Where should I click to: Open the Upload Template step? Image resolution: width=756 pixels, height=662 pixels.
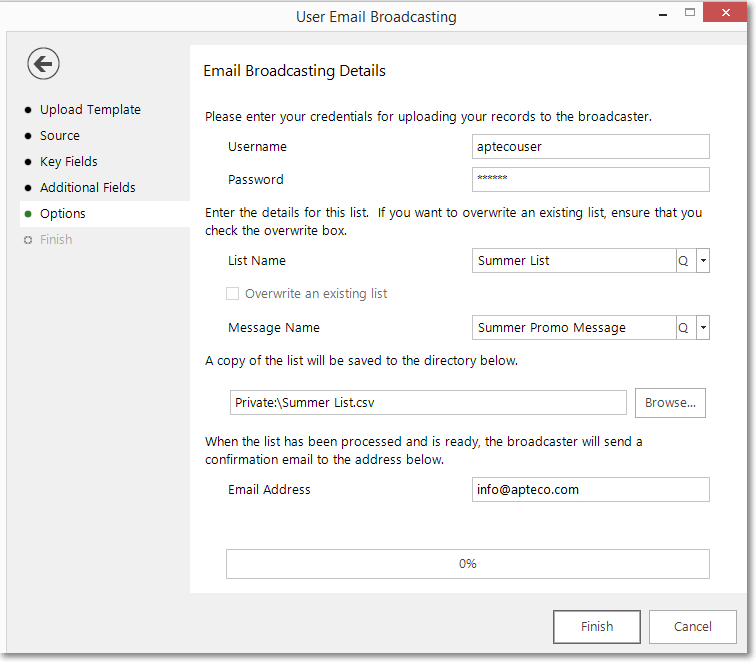[x=90, y=110]
